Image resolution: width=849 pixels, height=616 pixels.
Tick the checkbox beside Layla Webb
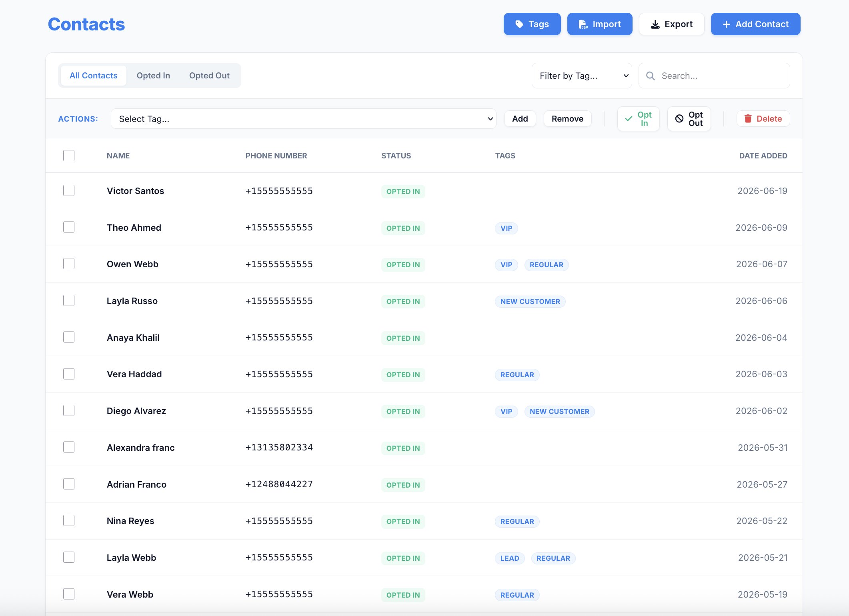pyautogui.click(x=69, y=557)
